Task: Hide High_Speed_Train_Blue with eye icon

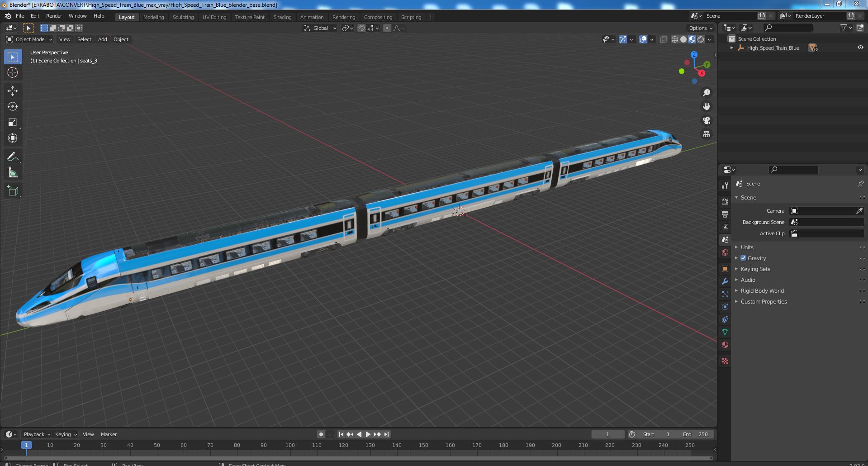Action: tap(860, 48)
